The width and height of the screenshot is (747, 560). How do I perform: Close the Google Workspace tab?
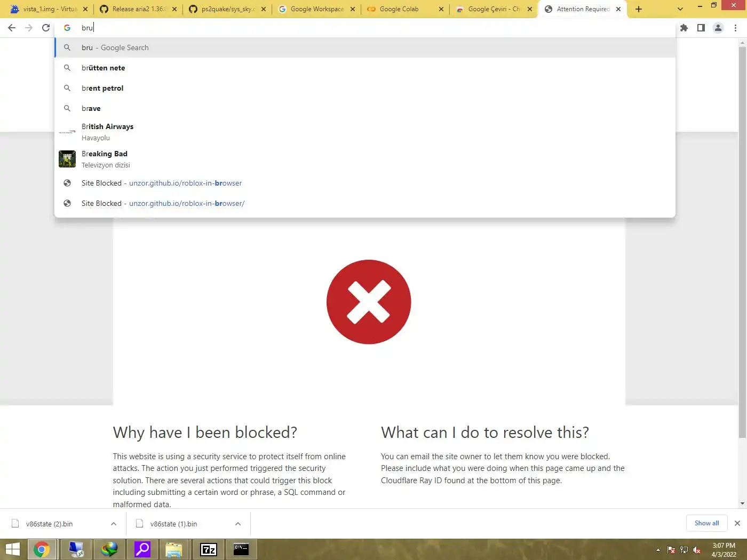click(353, 9)
